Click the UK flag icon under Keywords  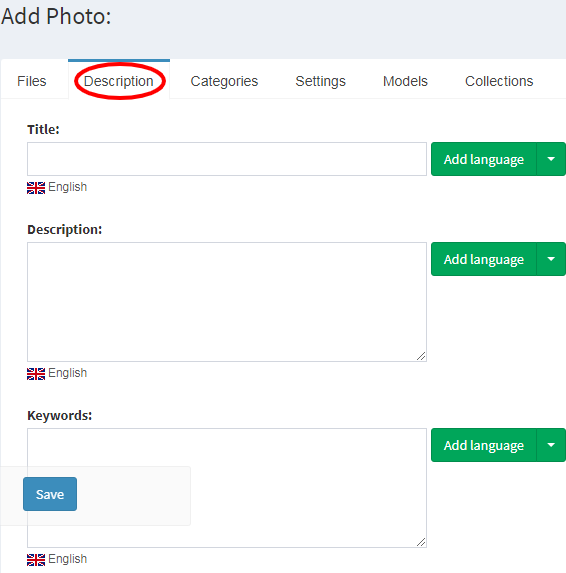coord(36,559)
